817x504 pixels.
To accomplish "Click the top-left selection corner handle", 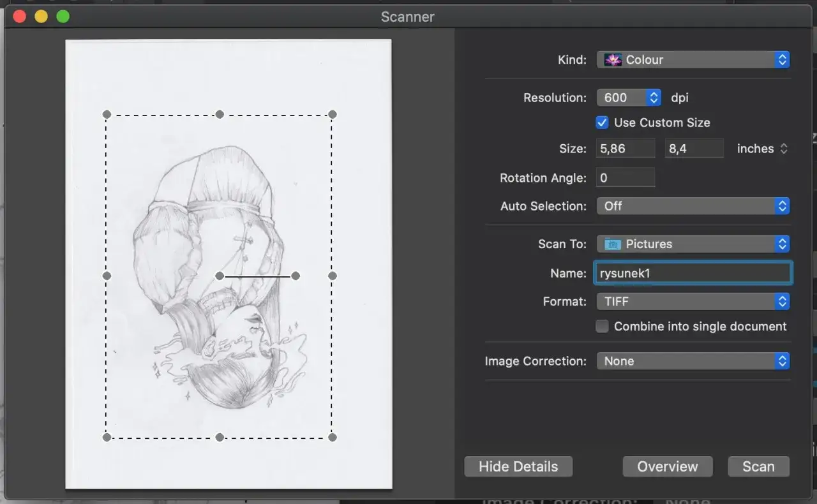I will pyautogui.click(x=107, y=114).
